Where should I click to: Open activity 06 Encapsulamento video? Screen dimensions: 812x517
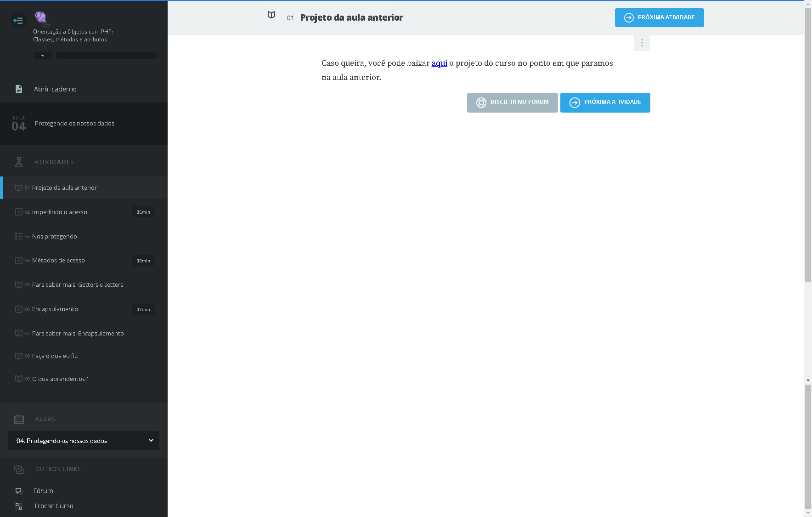pos(55,309)
